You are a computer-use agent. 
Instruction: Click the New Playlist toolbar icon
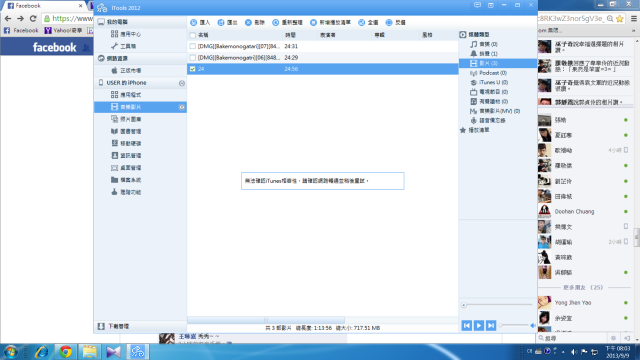313,22
